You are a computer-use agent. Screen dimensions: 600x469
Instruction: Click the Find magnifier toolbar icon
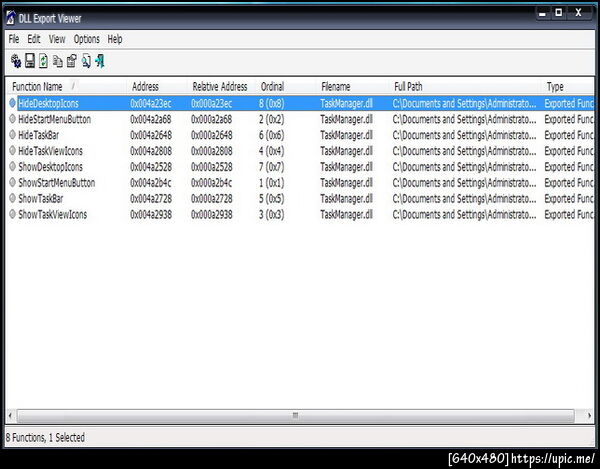86,61
